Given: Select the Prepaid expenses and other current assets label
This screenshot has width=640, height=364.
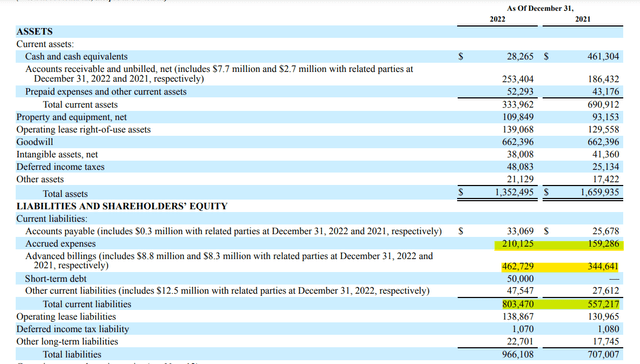Looking at the screenshot, I should click(x=106, y=91).
